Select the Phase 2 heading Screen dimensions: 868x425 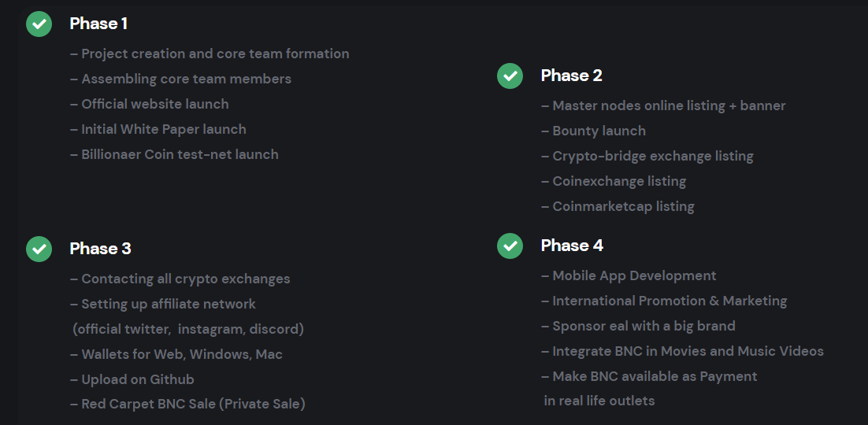point(571,76)
